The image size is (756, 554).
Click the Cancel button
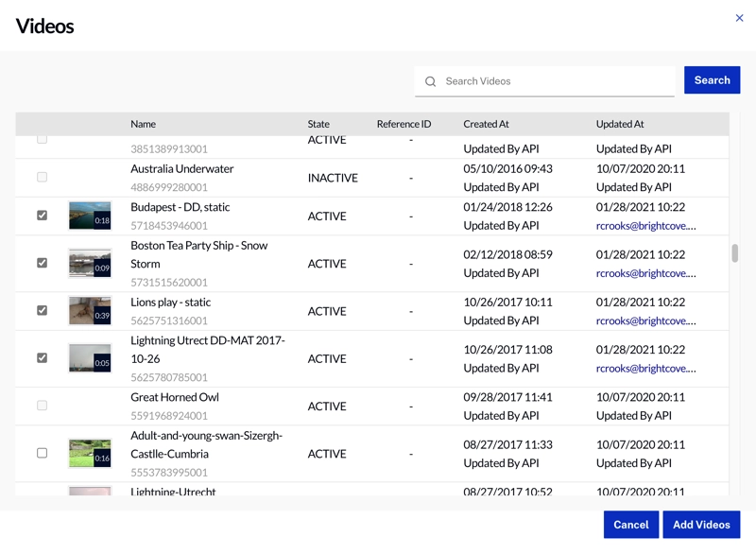pyautogui.click(x=630, y=525)
